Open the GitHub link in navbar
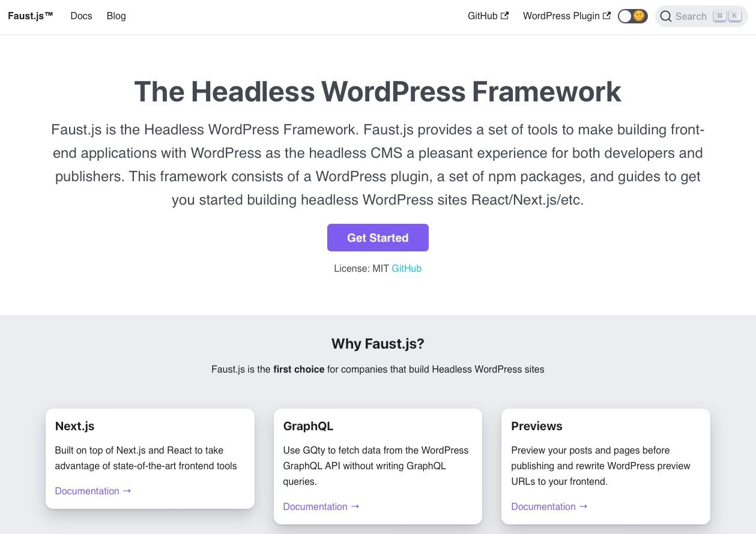The width and height of the screenshot is (756, 534). [x=483, y=16]
